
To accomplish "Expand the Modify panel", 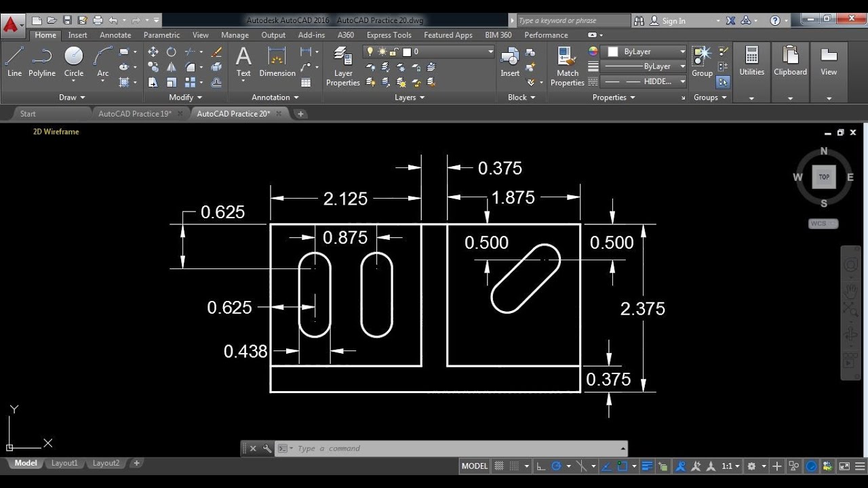I will [186, 98].
